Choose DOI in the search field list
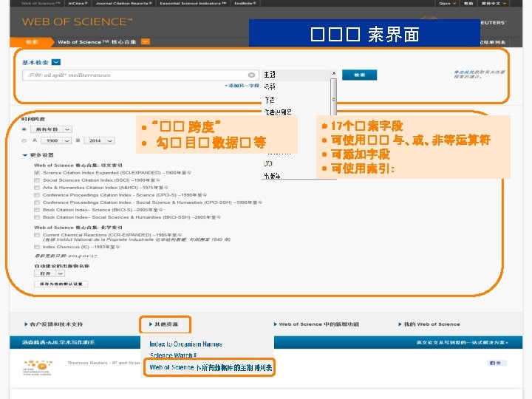 [268, 163]
